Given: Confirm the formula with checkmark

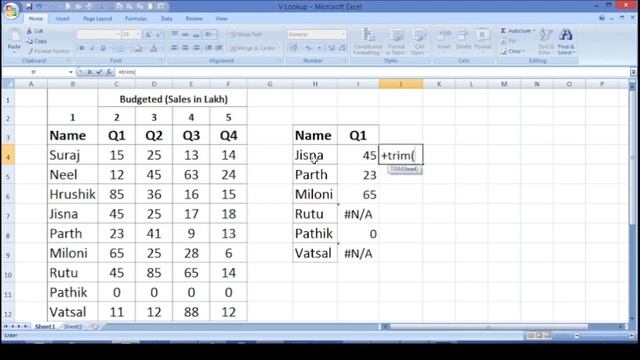Looking at the screenshot, I should click(99, 72).
